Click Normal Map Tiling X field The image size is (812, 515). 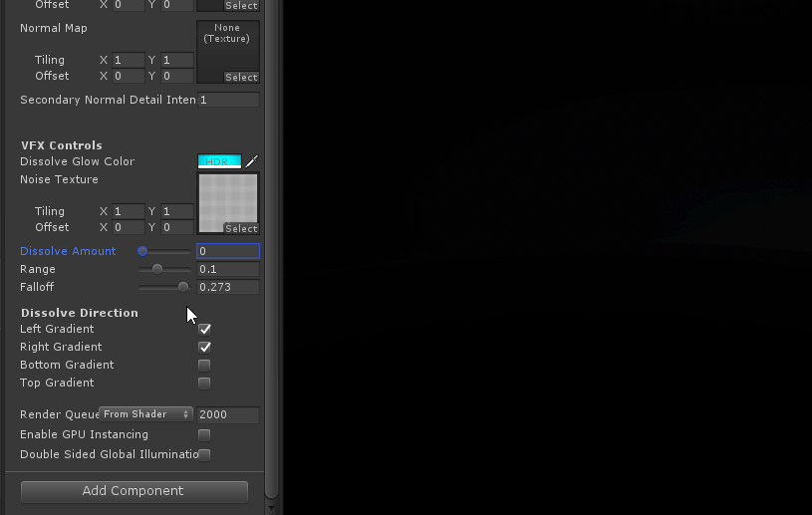pos(128,60)
